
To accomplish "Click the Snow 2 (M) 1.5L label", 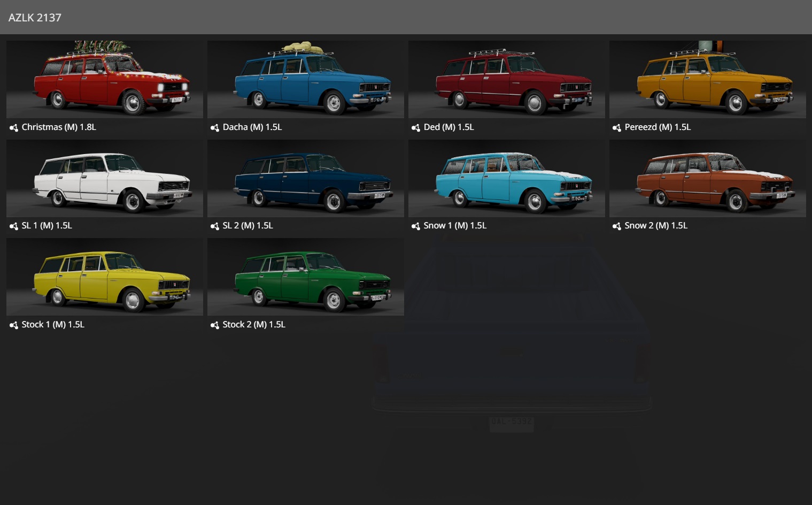I will (x=656, y=226).
